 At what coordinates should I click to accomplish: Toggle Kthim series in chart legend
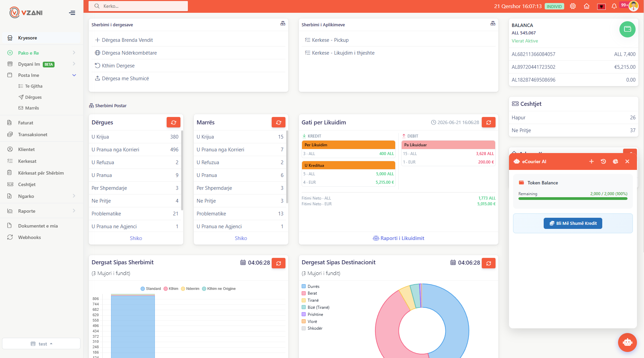171,289
